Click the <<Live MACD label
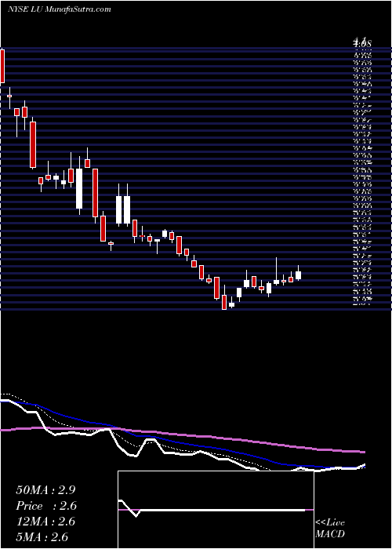 point(330,529)
